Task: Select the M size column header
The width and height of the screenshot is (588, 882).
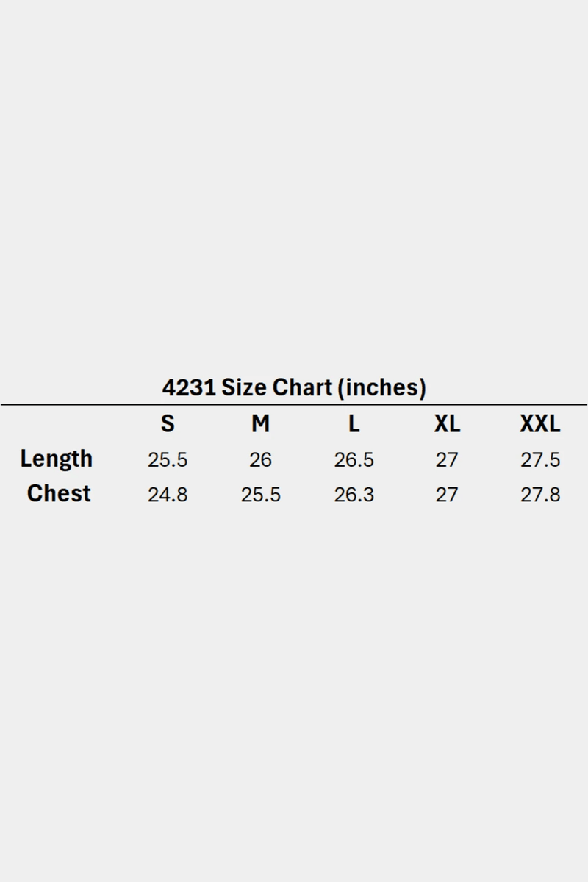Action: (260, 424)
